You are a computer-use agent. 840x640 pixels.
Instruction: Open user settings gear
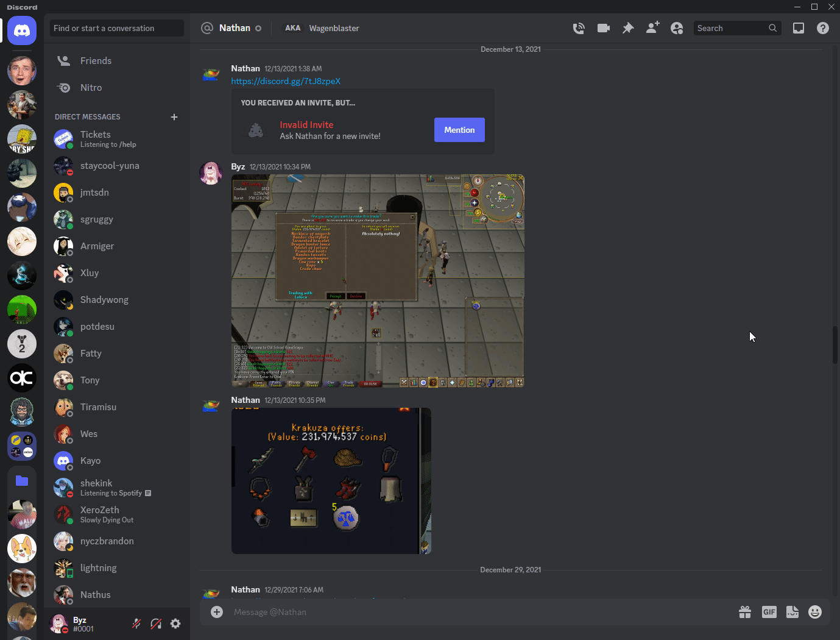175,624
